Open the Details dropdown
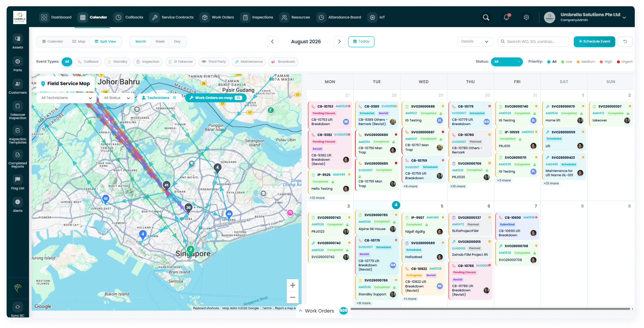Screen dimensions: 644x328 click(x=475, y=42)
